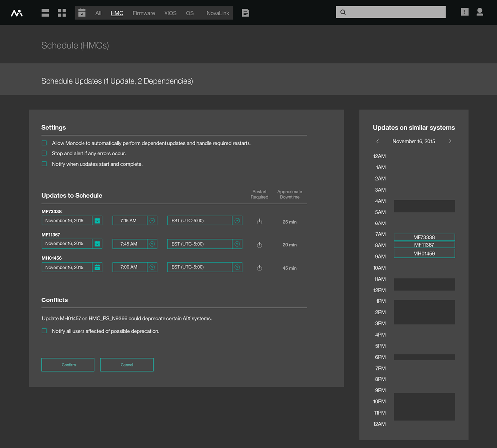Screen dimensions: 497x448
Task: Check Stop and alert if errors occur
Action: pos(44,153)
